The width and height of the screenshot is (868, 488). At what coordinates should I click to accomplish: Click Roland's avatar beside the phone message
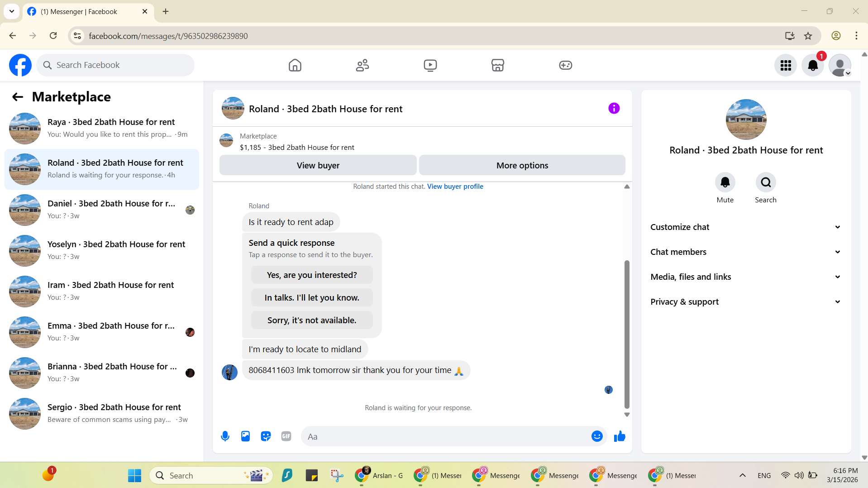click(229, 373)
